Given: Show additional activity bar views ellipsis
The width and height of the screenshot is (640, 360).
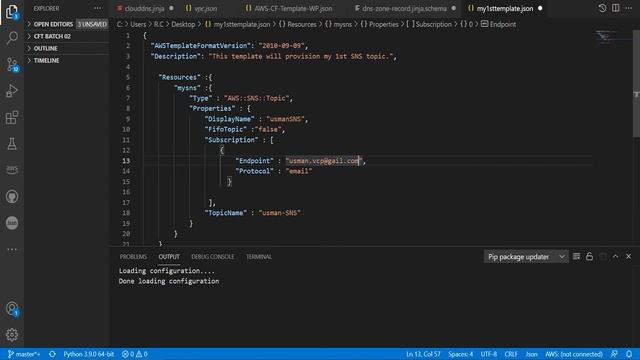Looking at the screenshot, I should (x=12, y=249).
